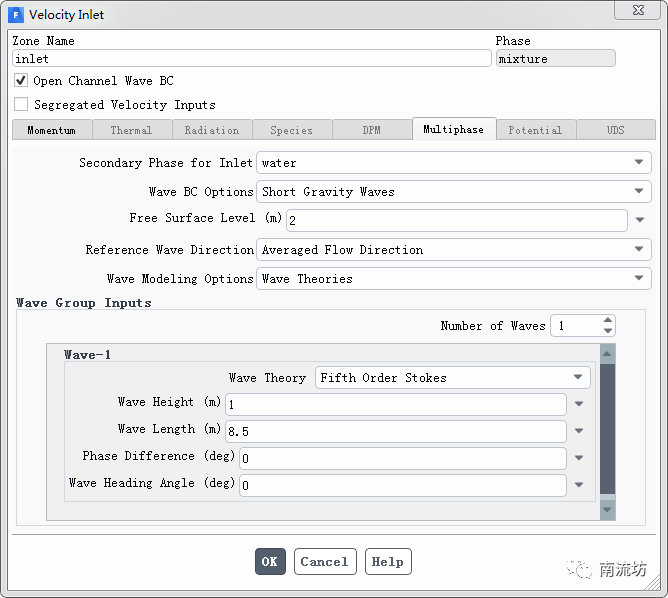
Task: Enable Segregated Velocity Inputs checkbox
Action: click(x=21, y=104)
